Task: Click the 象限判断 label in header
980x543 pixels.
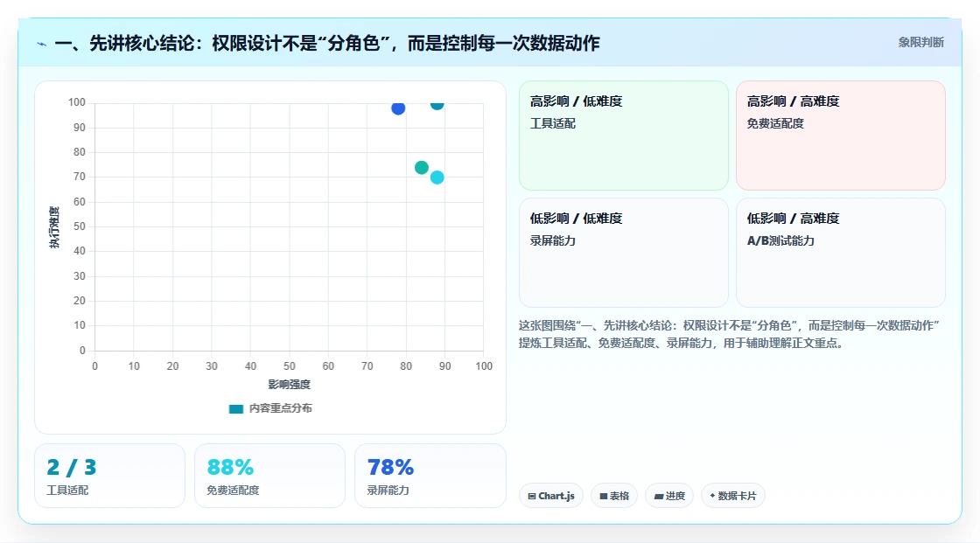Action: tap(920, 43)
